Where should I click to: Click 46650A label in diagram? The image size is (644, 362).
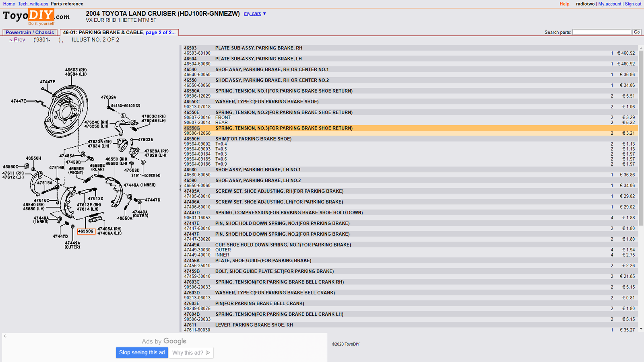pos(125,218)
